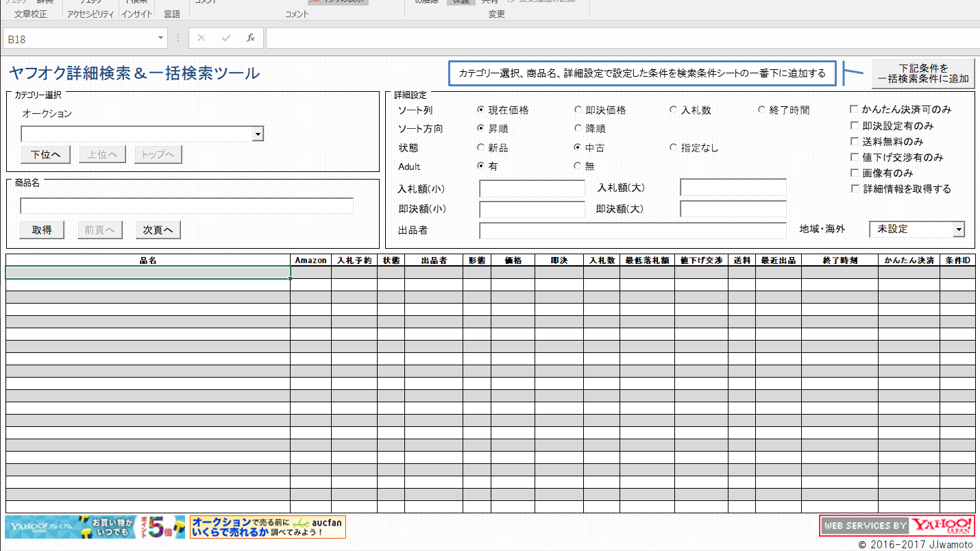Viewport: 980px width, 551px height.
Task: Click inside the formula bar
Action: tap(622, 38)
